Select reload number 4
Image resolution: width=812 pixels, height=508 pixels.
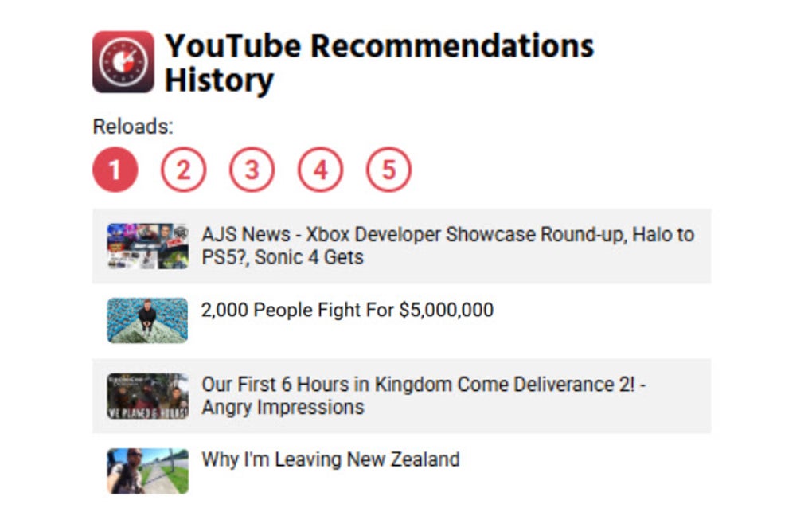[x=320, y=168]
